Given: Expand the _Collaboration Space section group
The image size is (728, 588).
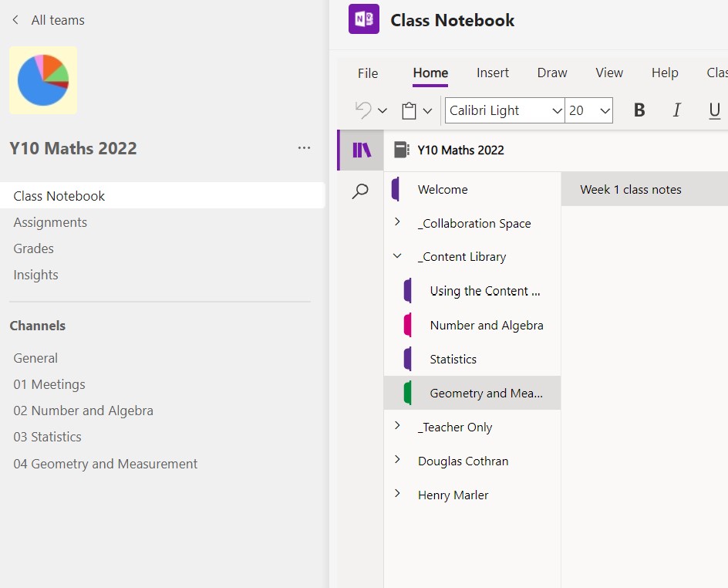Looking at the screenshot, I should (x=397, y=222).
